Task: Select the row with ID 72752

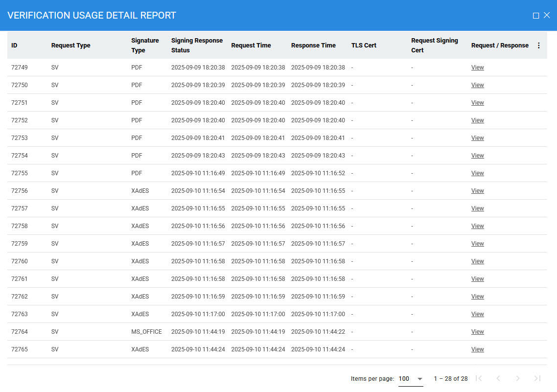Action: (20, 120)
